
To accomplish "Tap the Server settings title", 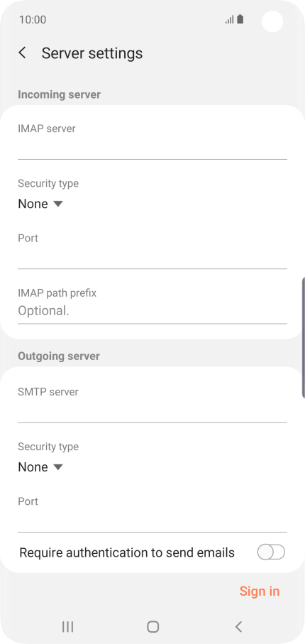I will [92, 53].
